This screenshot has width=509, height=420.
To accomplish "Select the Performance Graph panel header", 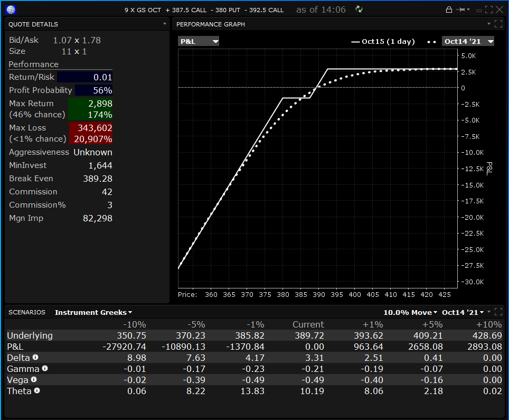I will (x=211, y=24).
